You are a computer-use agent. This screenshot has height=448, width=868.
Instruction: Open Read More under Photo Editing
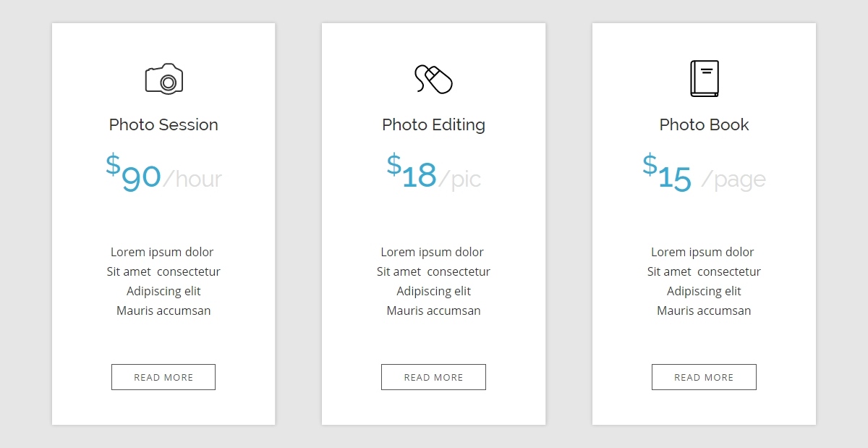tap(433, 377)
